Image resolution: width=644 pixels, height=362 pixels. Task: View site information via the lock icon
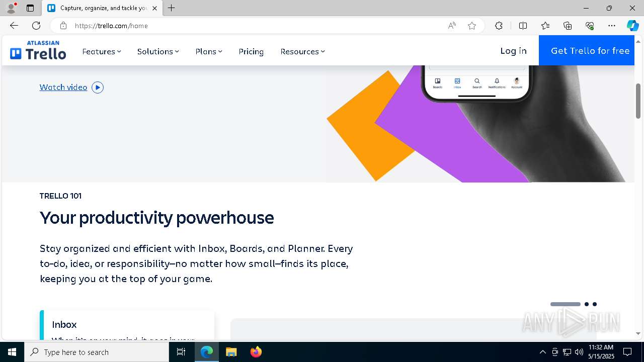pos(63,26)
